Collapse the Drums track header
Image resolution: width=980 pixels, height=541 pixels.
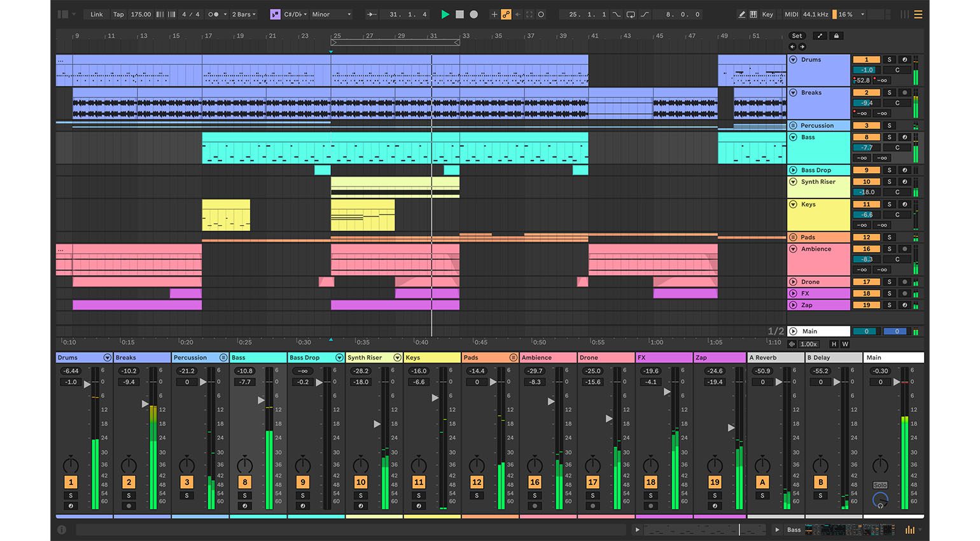(x=794, y=60)
